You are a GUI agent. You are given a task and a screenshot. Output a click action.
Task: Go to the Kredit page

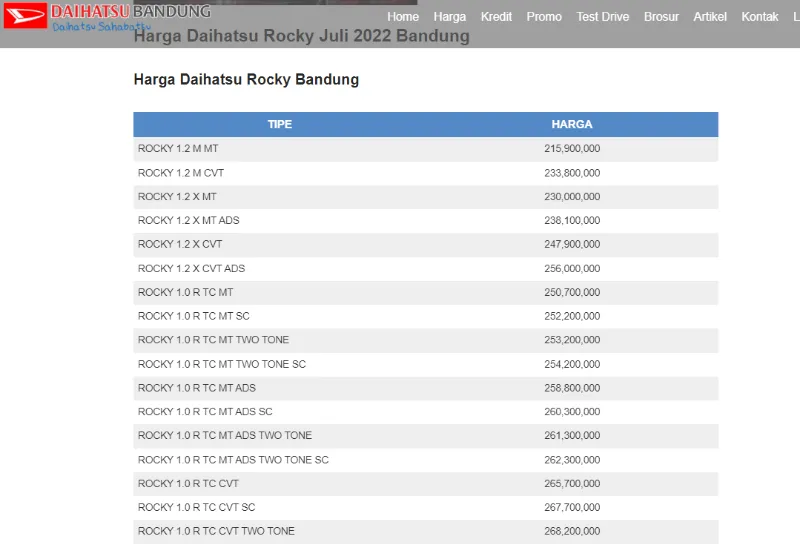[x=496, y=17]
